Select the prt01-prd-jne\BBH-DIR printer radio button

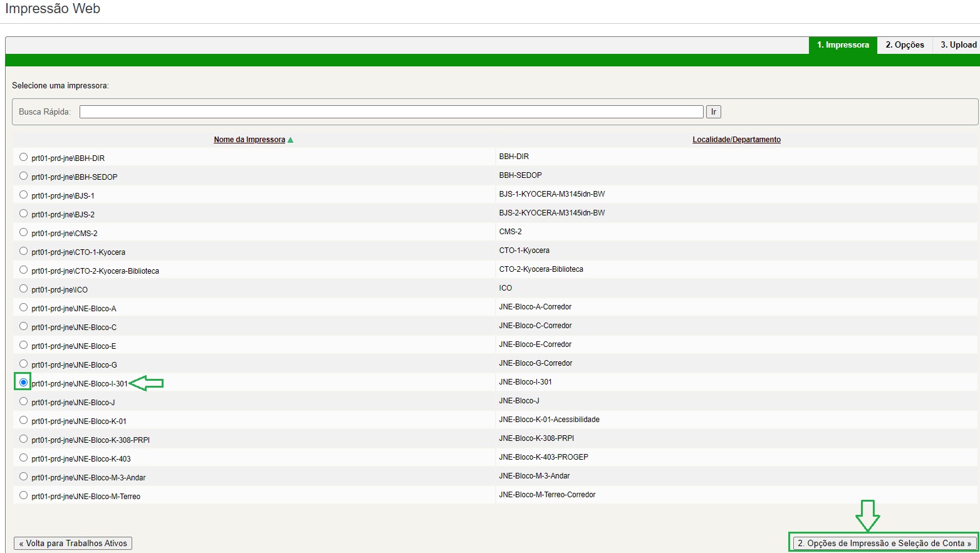tap(23, 157)
